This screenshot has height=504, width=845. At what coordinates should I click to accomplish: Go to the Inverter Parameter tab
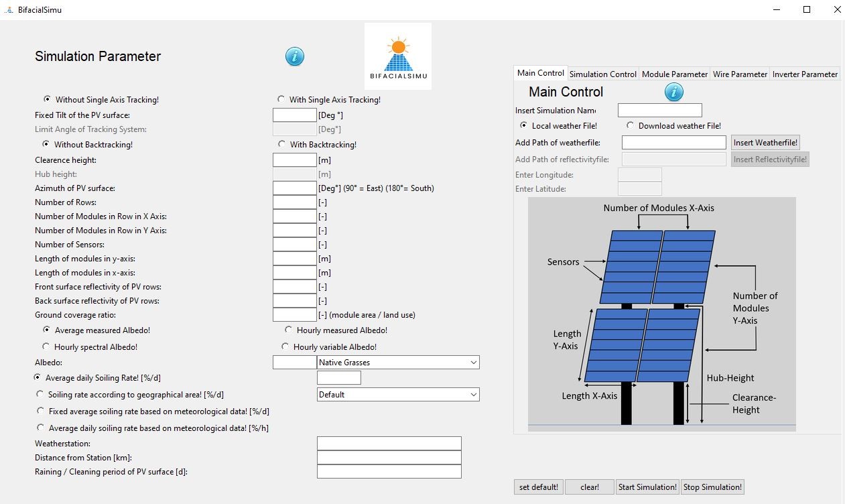(805, 74)
